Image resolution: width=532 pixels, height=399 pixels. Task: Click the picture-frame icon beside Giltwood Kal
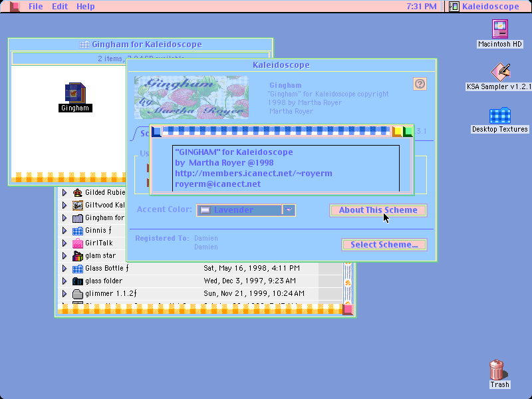pos(78,205)
